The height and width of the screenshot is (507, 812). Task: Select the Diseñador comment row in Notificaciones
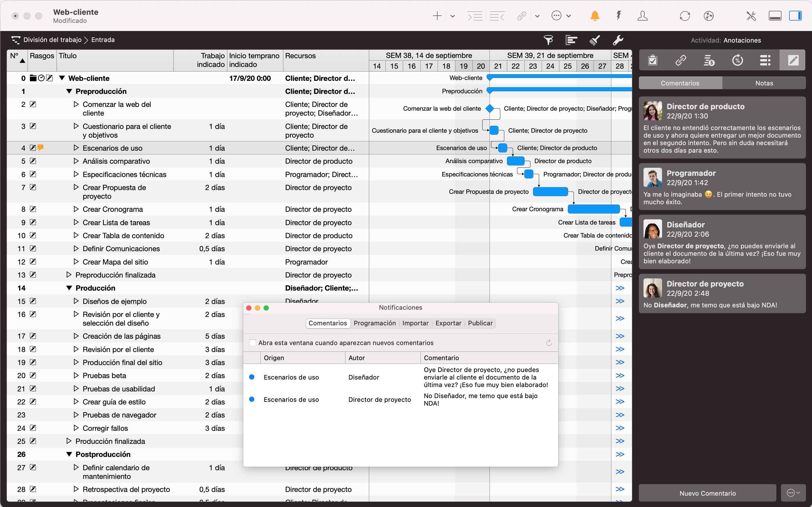tap(364, 377)
